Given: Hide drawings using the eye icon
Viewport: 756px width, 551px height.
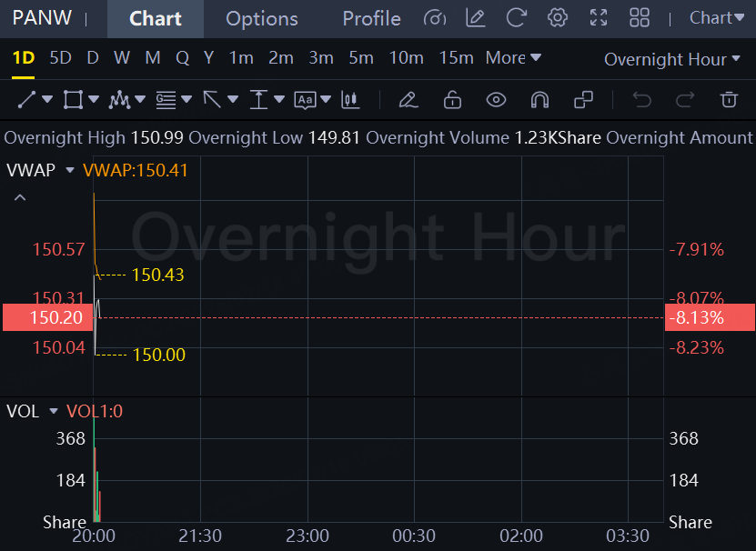Looking at the screenshot, I should 496,99.
